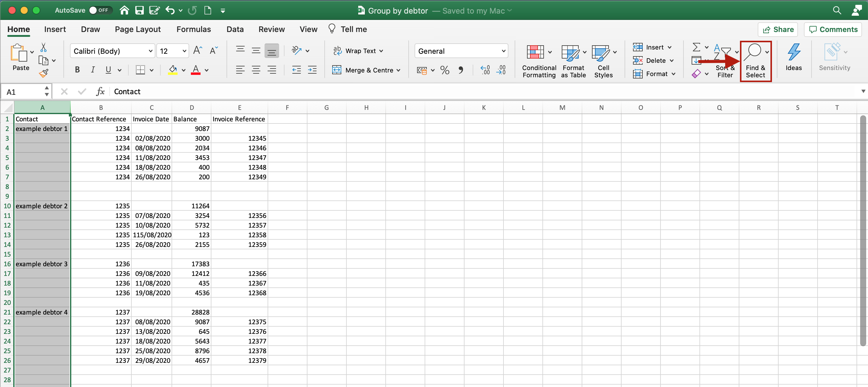Expand the borders dropdown arrow

point(151,70)
